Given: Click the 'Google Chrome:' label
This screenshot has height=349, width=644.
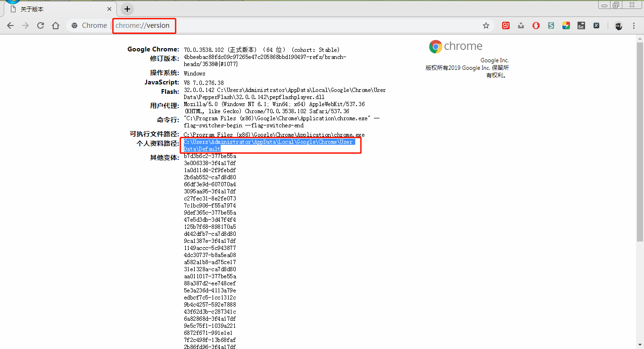Looking at the screenshot, I should [153, 50].
